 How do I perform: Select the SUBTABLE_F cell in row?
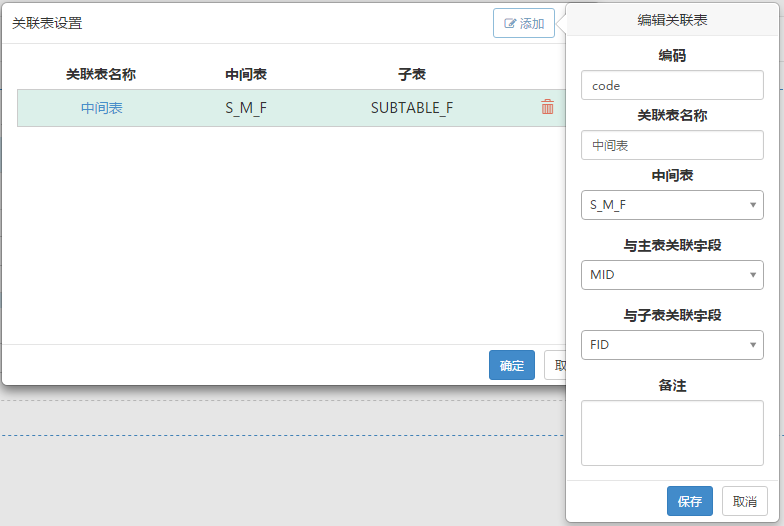(x=412, y=108)
